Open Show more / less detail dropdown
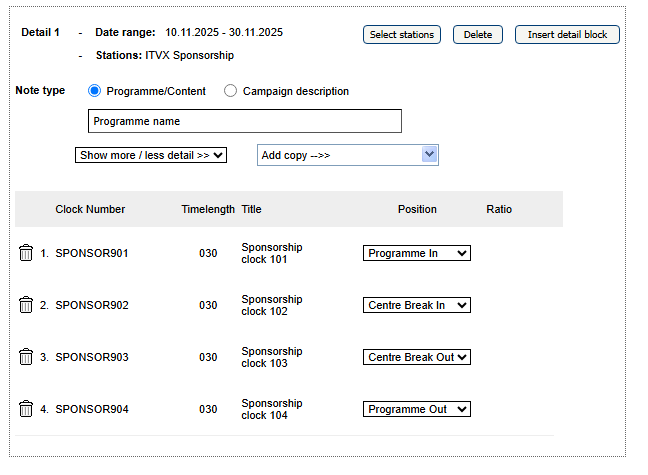The image size is (648, 475). pos(152,155)
